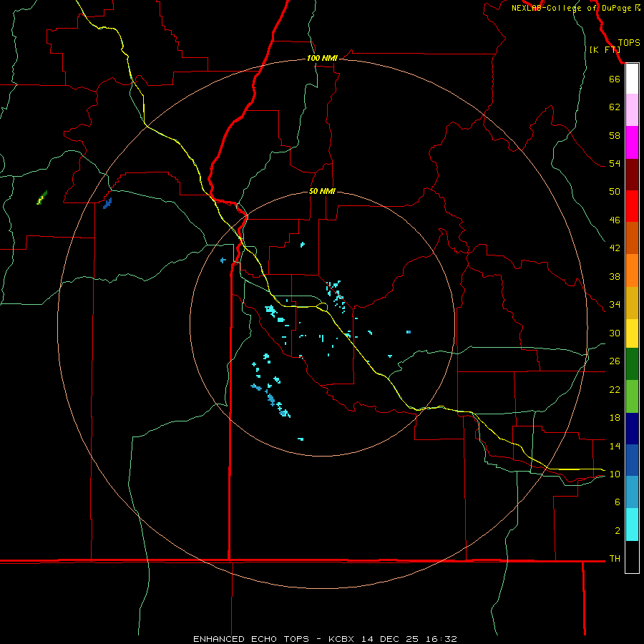Click the 50 NMI range ring label
Viewport: 644px width, 644px height.
tap(322, 191)
